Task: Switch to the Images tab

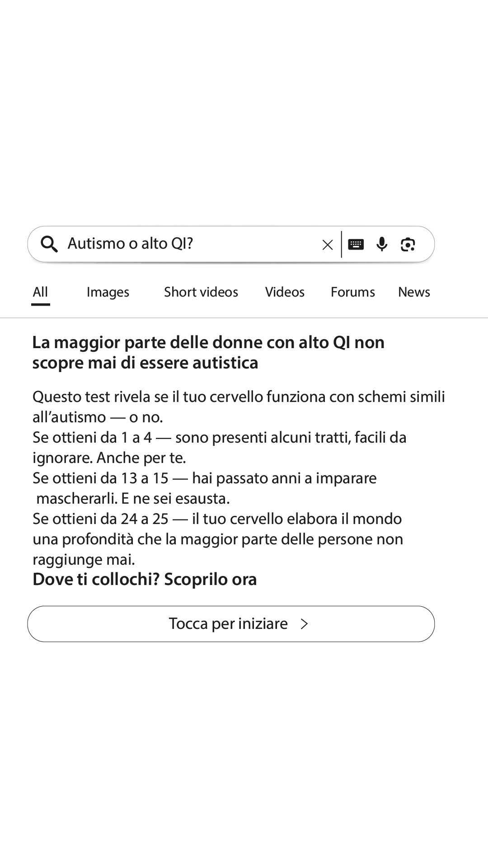Action: click(x=108, y=292)
